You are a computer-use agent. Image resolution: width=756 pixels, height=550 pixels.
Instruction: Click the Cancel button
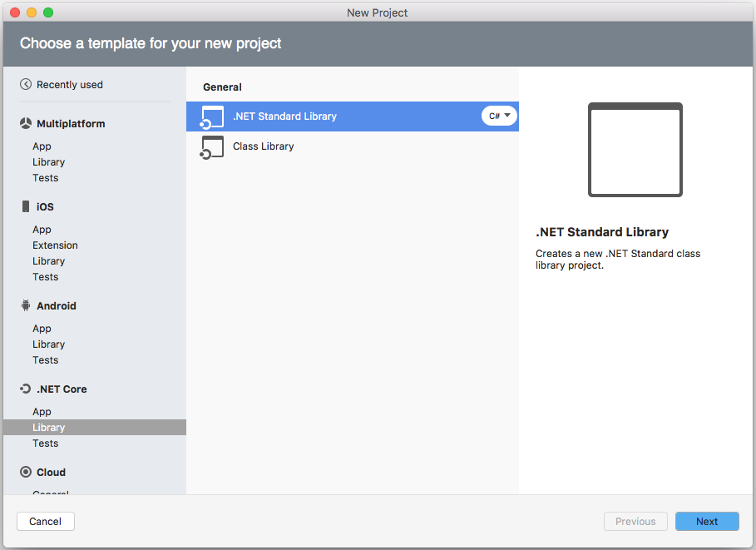(45, 521)
